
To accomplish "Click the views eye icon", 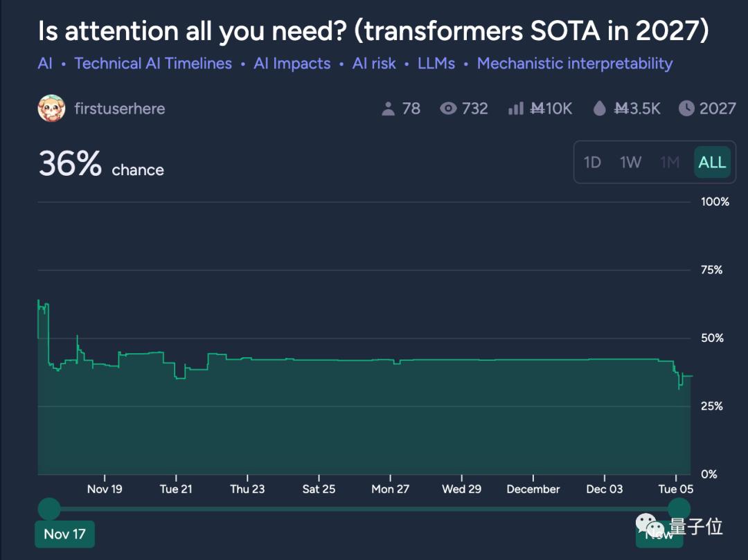I will [x=448, y=109].
